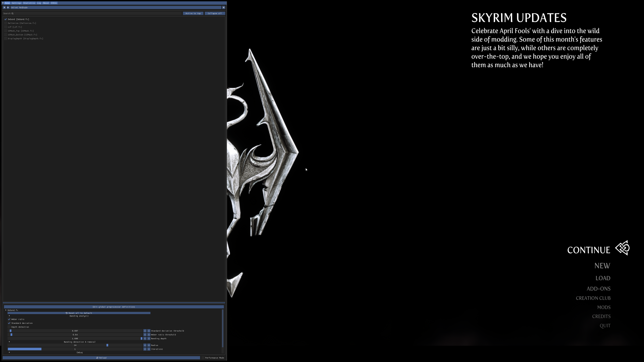Click the knot icon beside CONTINUE
644x362 pixels.
(623, 248)
